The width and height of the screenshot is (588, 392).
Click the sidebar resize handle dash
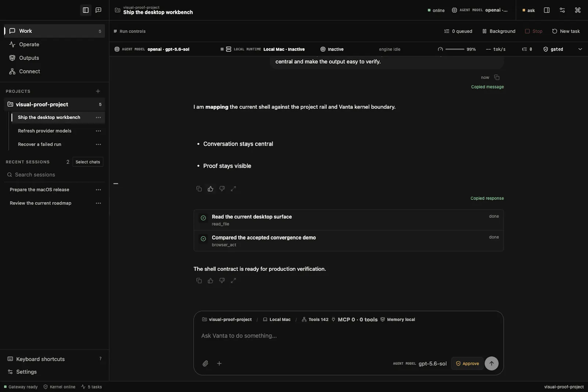pyautogui.click(x=116, y=184)
